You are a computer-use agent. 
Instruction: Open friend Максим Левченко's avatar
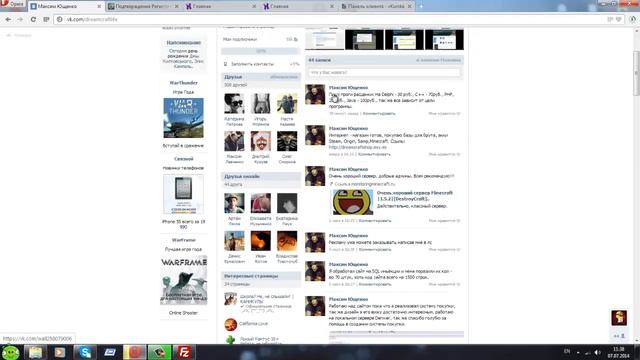click(x=234, y=141)
